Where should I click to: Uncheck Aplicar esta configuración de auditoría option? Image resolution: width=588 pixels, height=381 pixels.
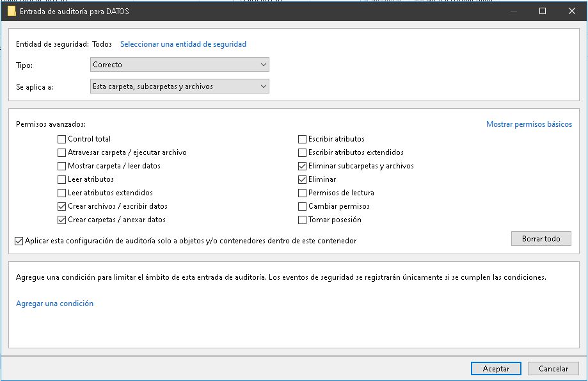pyautogui.click(x=19, y=241)
